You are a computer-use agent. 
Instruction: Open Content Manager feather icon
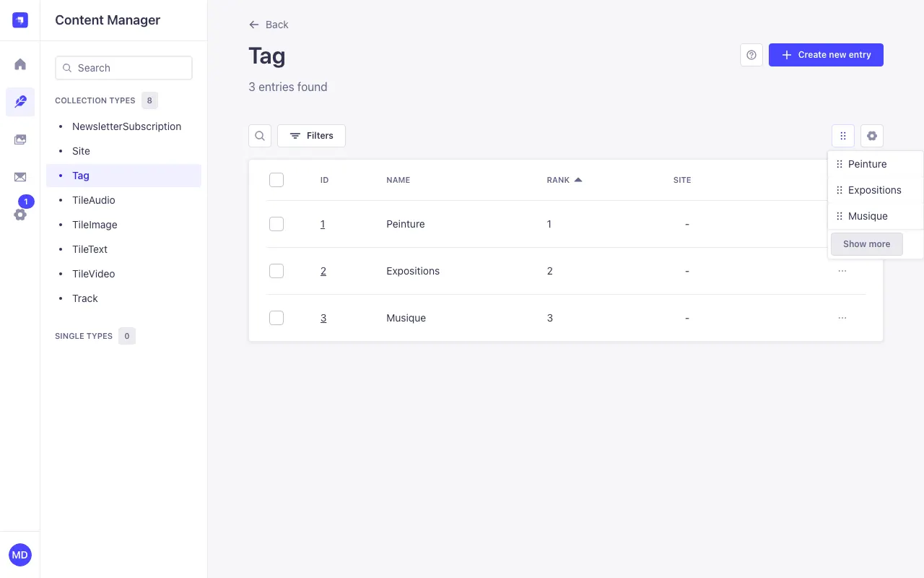tap(20, 102)
